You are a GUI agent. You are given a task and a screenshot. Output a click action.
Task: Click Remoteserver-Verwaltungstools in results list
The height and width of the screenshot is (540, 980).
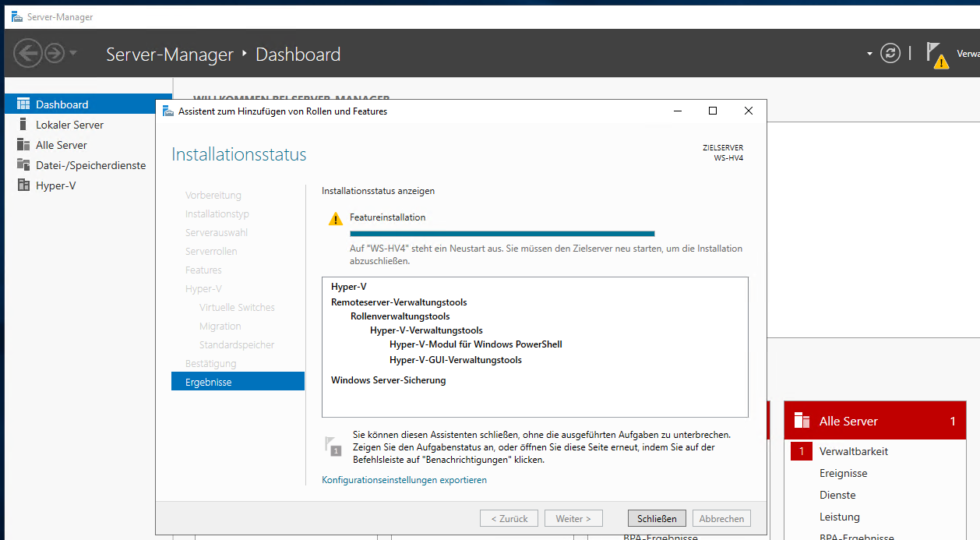[x=399, y=302]
